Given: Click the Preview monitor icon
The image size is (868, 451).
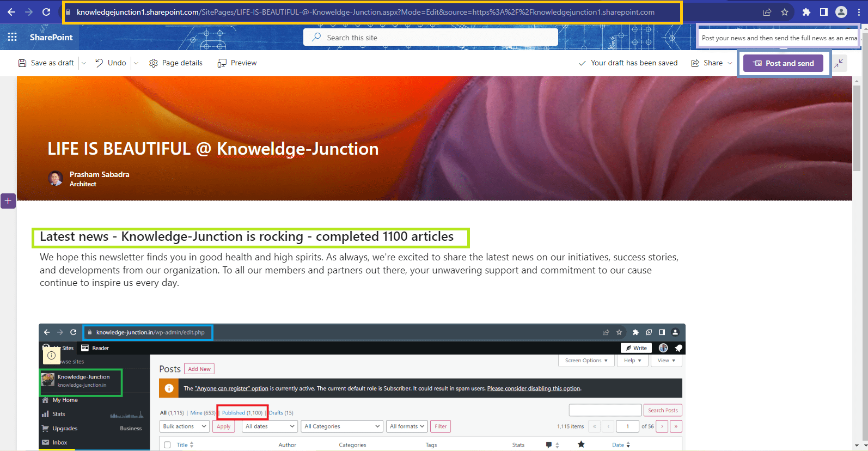Looking at the screenshot, I should click(222, 63).
